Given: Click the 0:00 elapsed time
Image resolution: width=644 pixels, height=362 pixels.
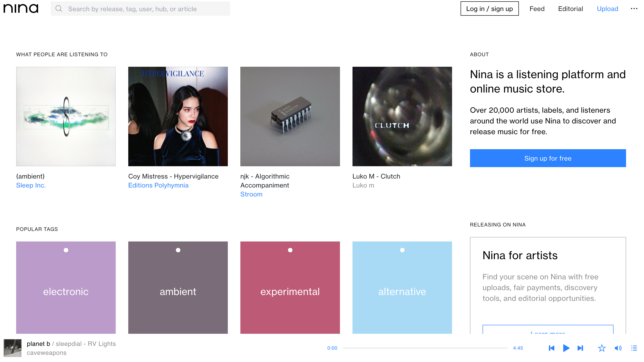Looking at the screenshot, I should (332, 348).
